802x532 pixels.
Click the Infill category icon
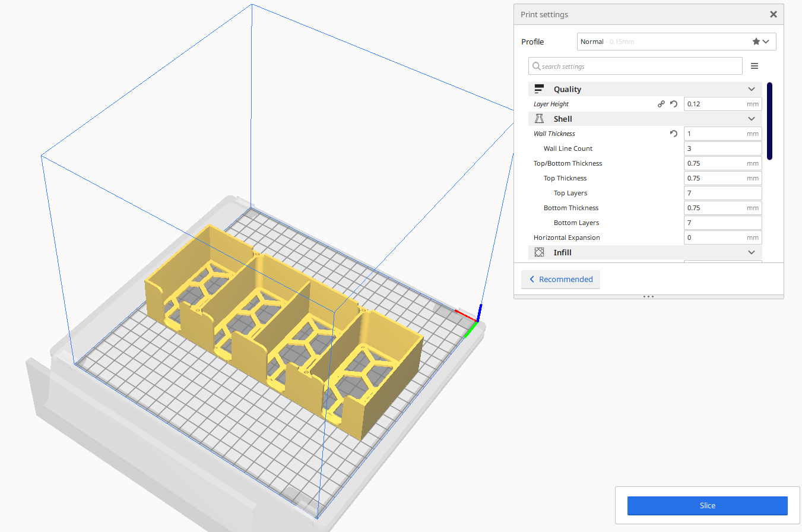pyautogui.click(x=539, y=252)
